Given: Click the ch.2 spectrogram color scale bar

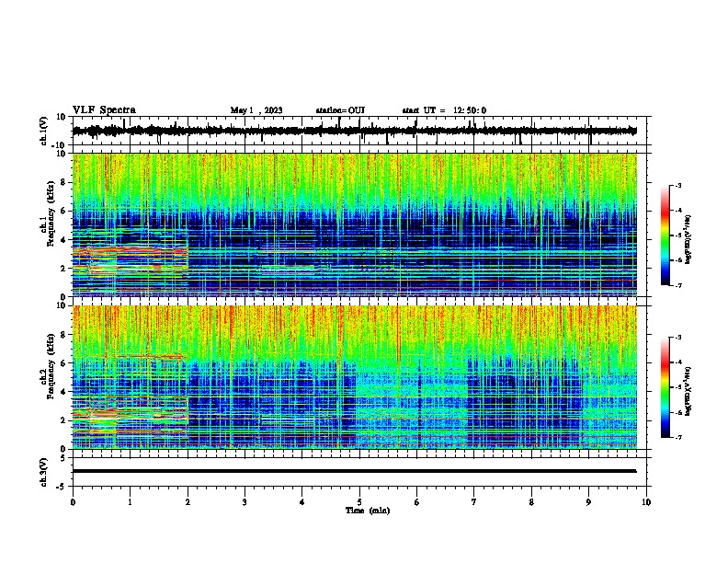Looking at the screenshot, I should 665,387.
